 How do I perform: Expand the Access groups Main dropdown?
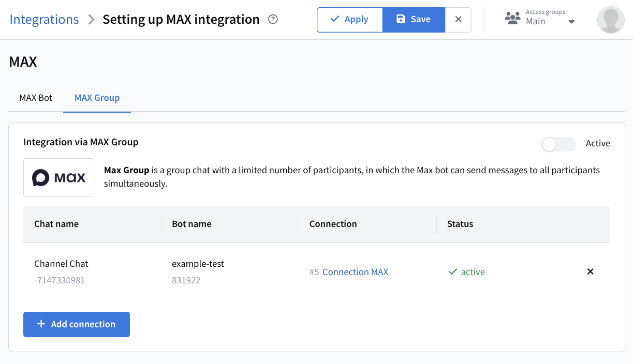click(x=571, y=22)
